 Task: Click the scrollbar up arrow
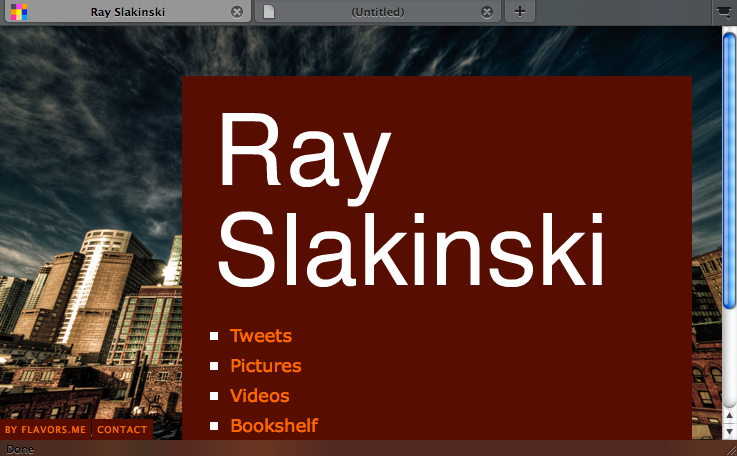click(729, 415)
